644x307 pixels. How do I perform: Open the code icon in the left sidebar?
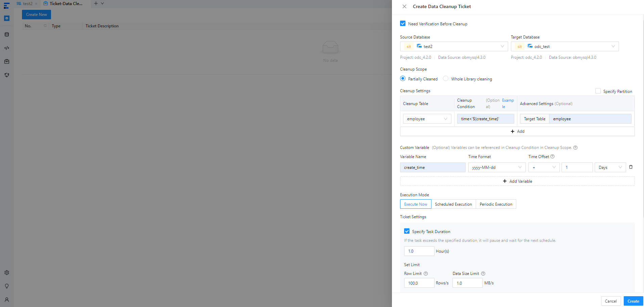pos(7,48)
